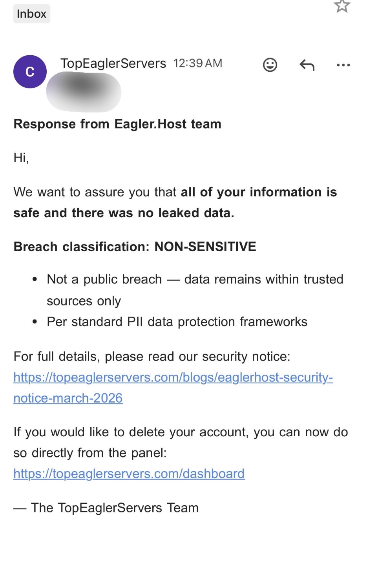Reply using the arrow icon
This screenshot has width=367, height=588.
[307, 65]
